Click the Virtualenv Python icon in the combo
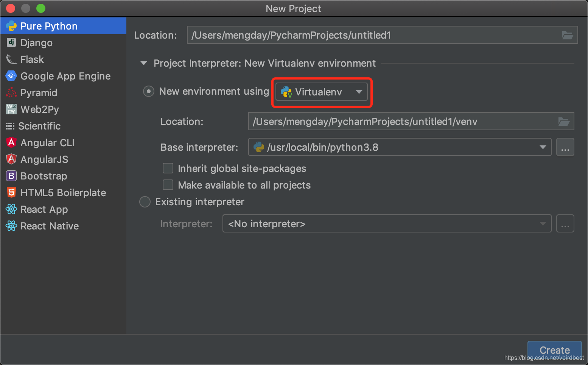The height and width of the screenshot is (365, 588). [x=286, y=92]
